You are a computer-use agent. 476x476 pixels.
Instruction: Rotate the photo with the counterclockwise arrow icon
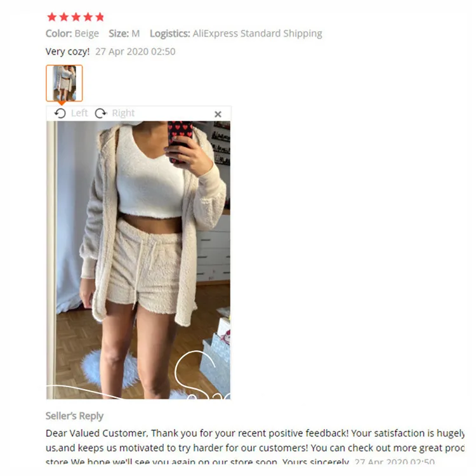pyautogui.click(x=60, y=113)
